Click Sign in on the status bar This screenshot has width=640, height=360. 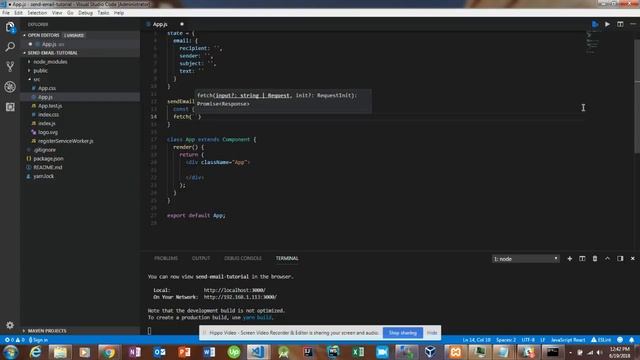click(x=39, y=340)
